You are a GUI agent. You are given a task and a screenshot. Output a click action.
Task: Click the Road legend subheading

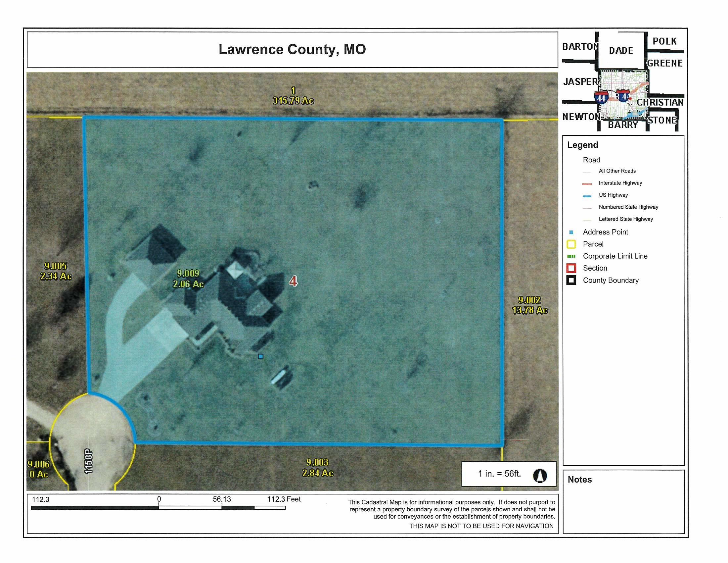point(591,160)
